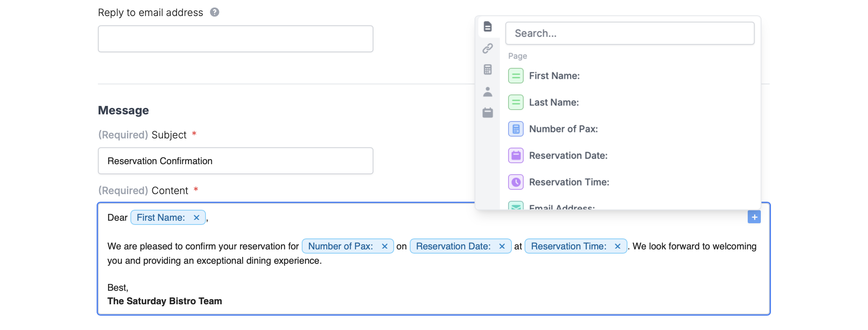Click the Subject field with Reservation Confirmation

[x=235, y=161]
